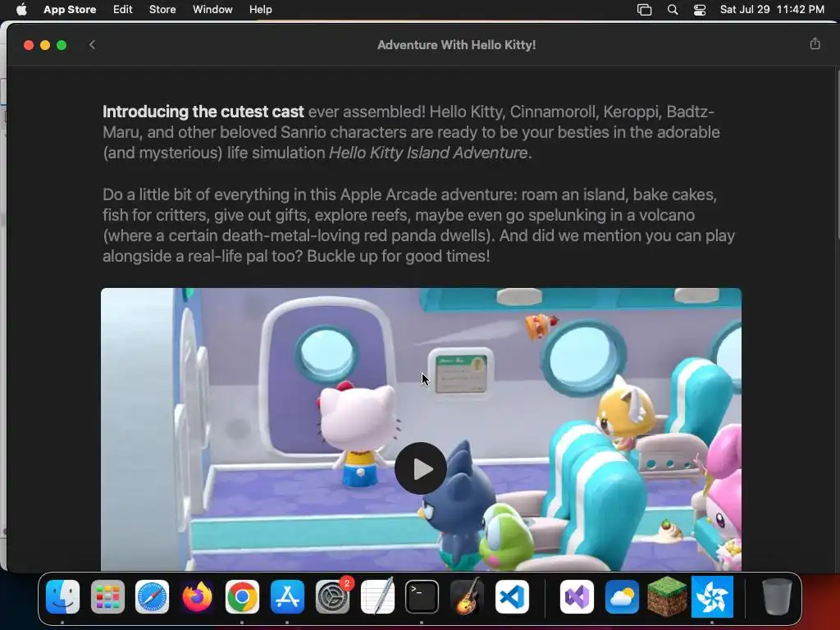The width and height of the screenshot is (840, 630).
Task: Click the window's vertical scrollbar
Action: point(837,155)
